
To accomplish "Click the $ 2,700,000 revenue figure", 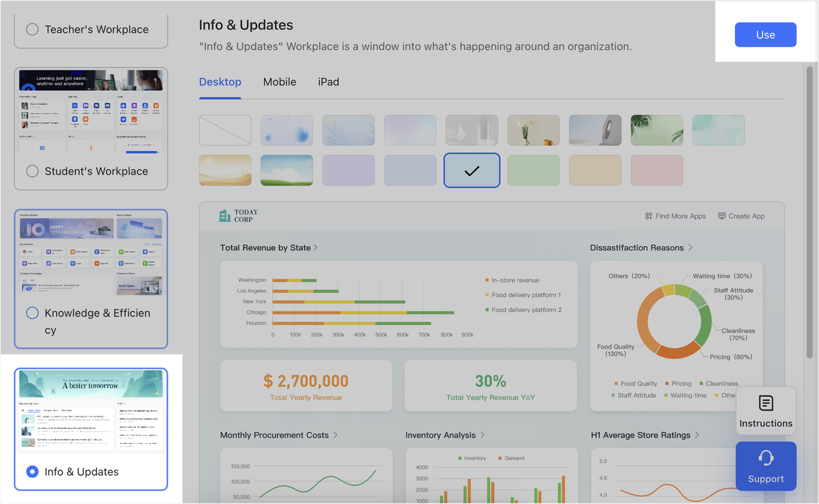I will click(x=306, y=381).
